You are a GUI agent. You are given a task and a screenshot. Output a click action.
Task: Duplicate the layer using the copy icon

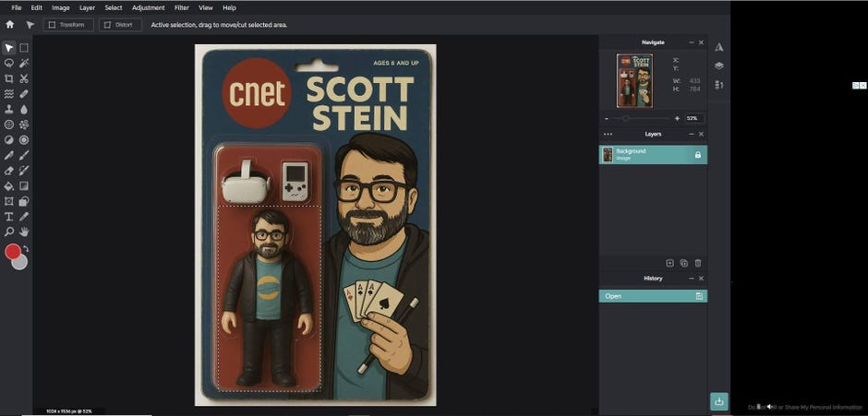683,263
